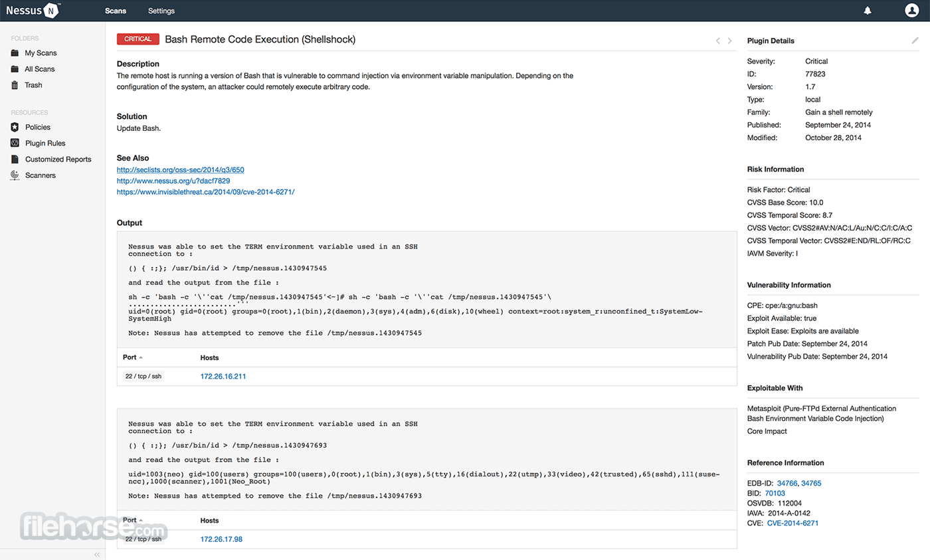Click the Customized Reports document icon
This screenshot has width=930, height=560.
pos(15,159)
